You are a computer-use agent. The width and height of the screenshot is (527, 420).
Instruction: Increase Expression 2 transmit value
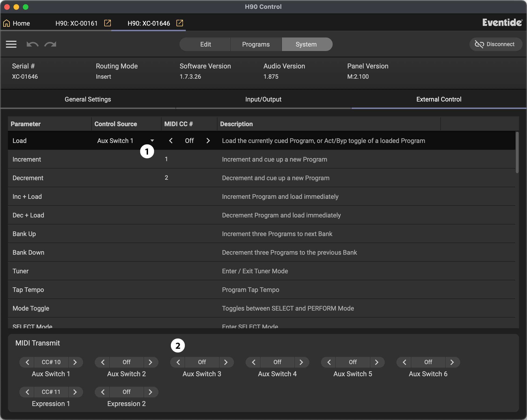coord(150,392)
